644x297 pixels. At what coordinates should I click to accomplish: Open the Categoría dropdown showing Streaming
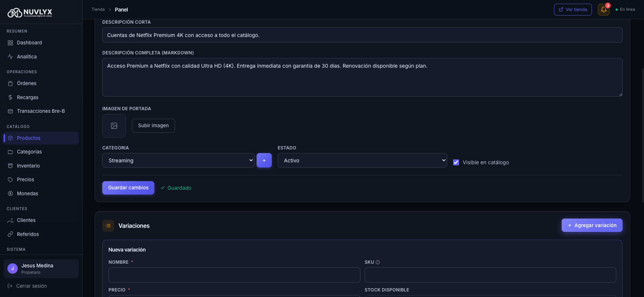tap(178, 161)
